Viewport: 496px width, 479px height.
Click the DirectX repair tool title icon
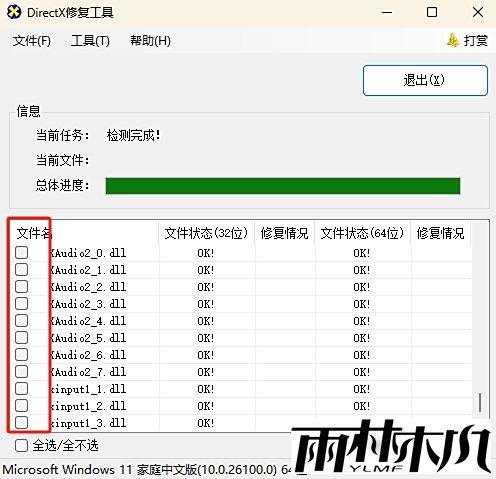click(x=14, y=12)
